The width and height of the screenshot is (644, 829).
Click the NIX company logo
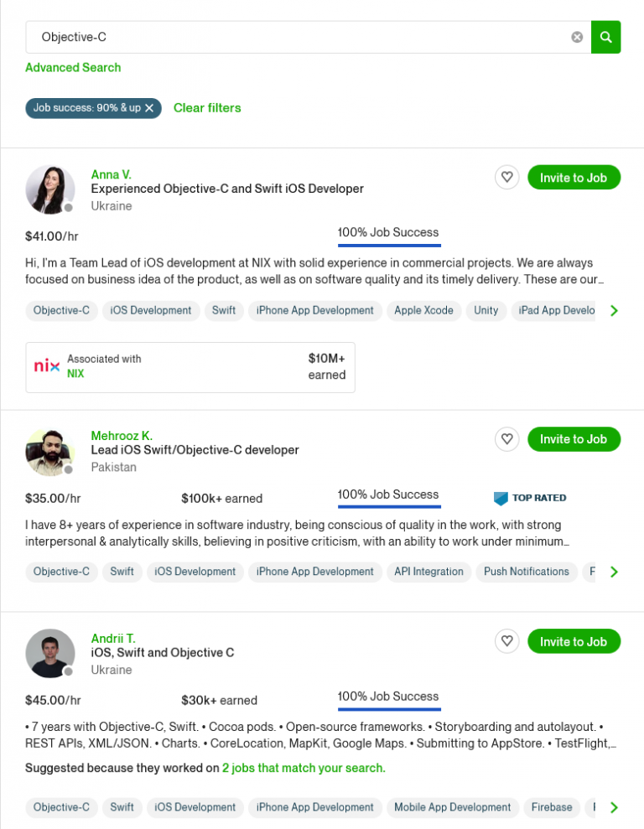click(x=46, y=366)
